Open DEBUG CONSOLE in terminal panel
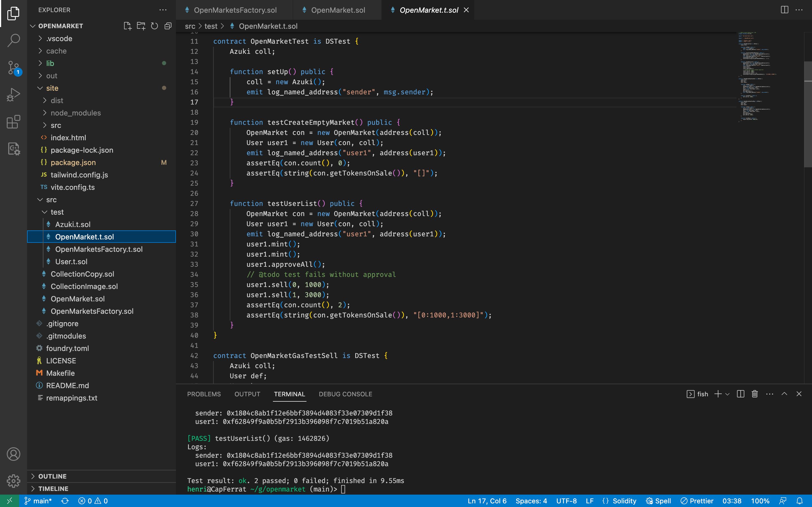 click(345, 394)
